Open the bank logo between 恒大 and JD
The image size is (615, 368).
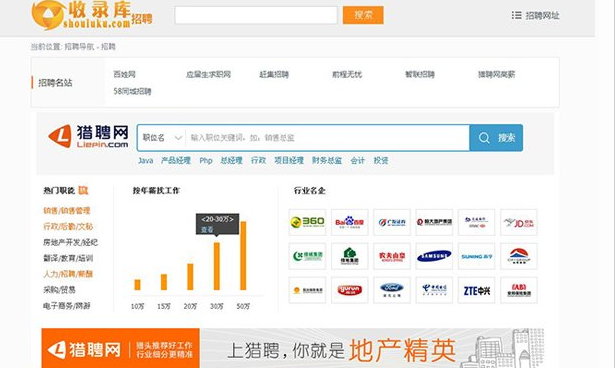tap(477, 222)
